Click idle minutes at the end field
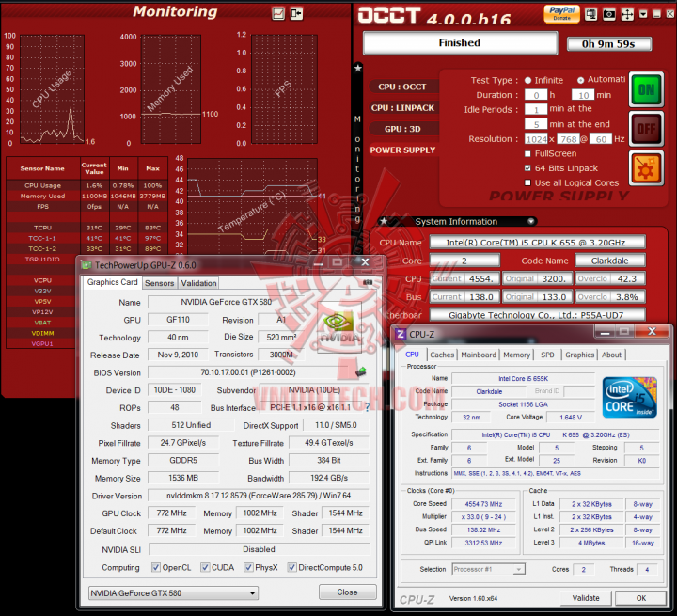677x616 pixels. (x=536, y=124)
